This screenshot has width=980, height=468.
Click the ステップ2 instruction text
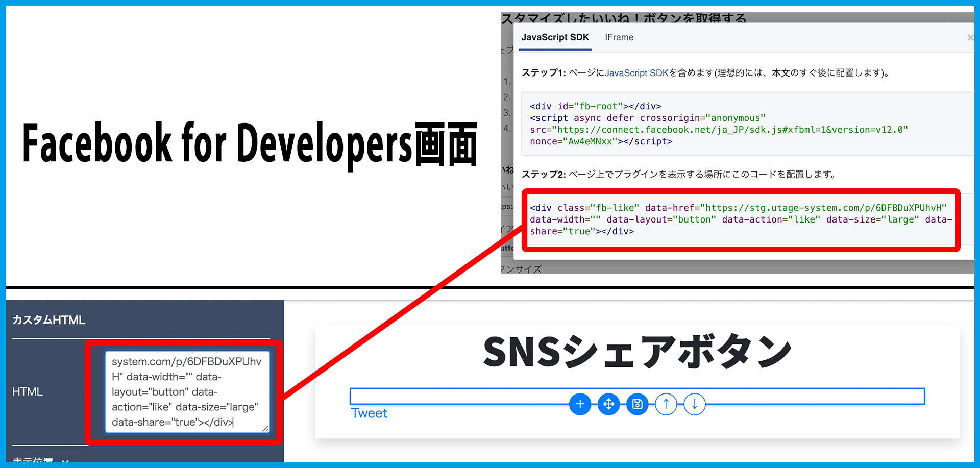pyautogui.click(x=679, y=175)
